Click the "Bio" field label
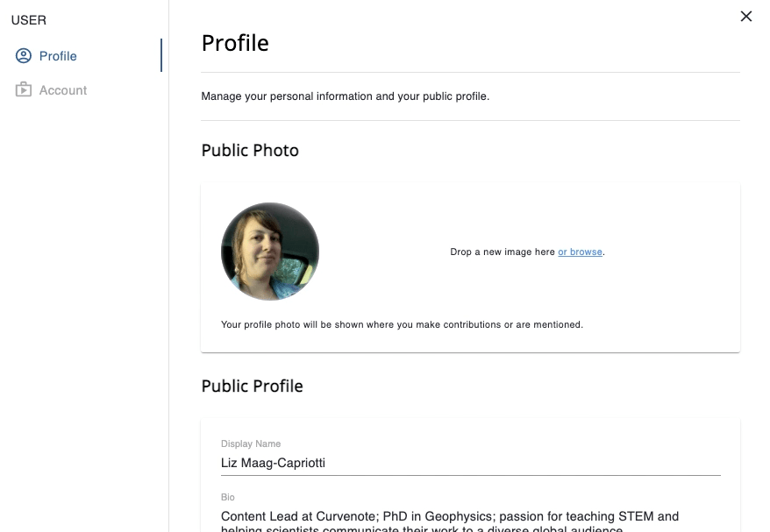 point(228,497)
